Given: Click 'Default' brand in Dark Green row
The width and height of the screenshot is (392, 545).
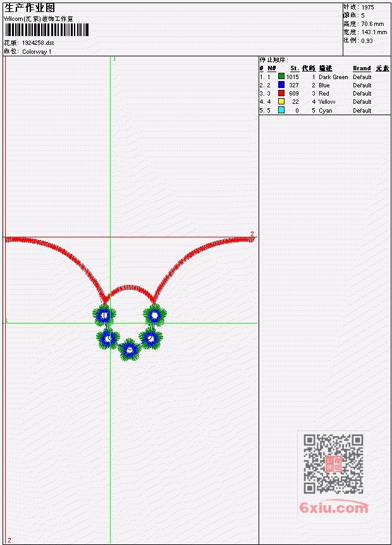Looking at the screenshot, I should [x=362, y=77].
